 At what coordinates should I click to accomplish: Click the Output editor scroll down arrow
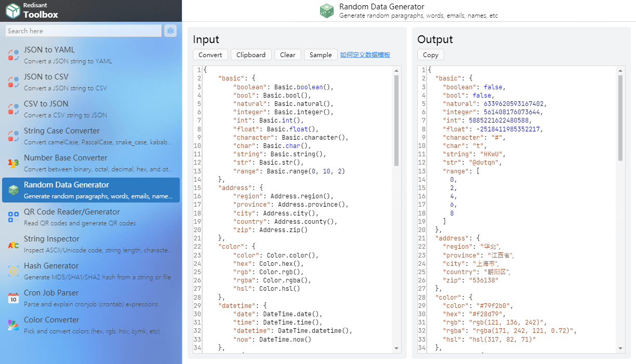click(x=621, y=348)
